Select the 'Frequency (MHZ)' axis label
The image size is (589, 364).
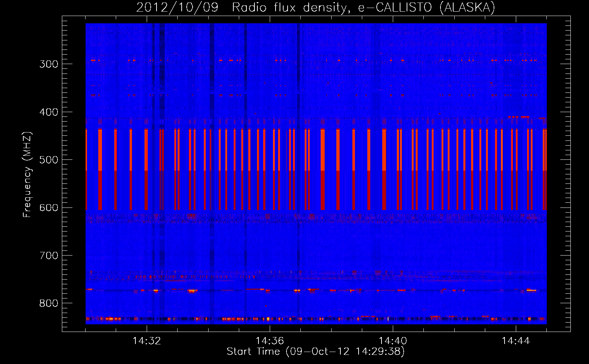click(x=27, y=174)
